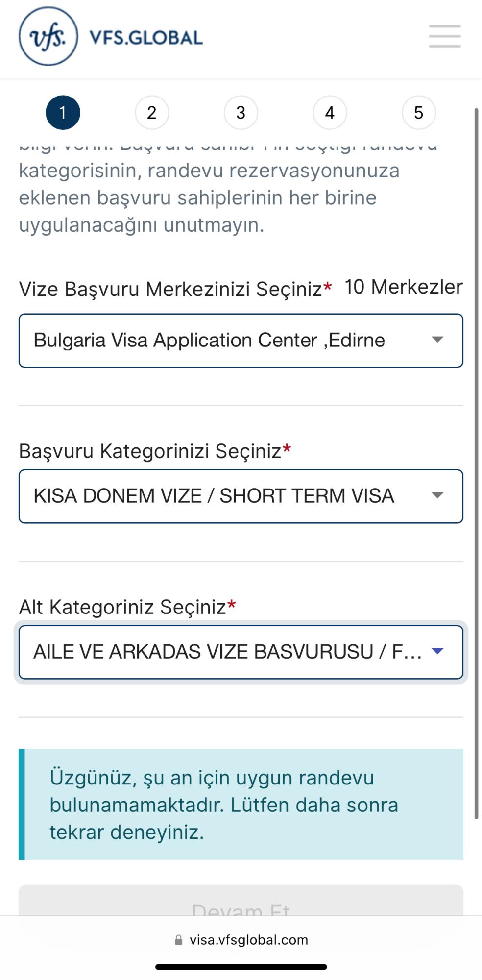
Task: Go to step 2 indicator
Action: 152,113
